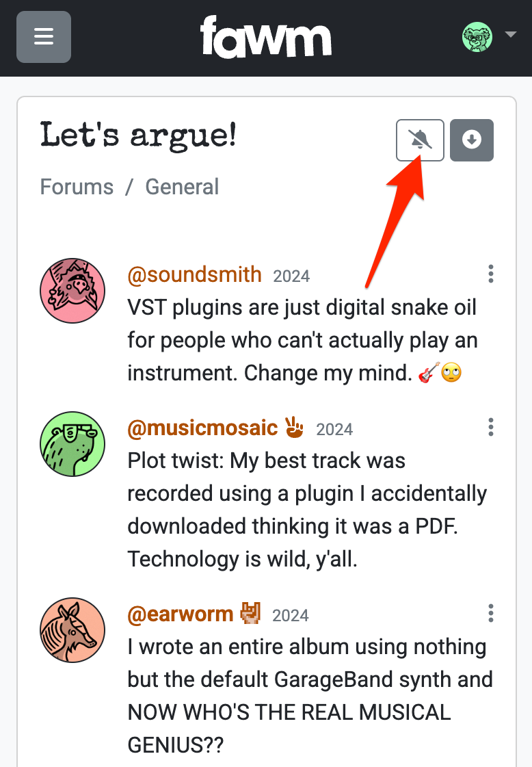
Task: Navigate to the Forums breadcrumb
Action: (x=77, y=186)
